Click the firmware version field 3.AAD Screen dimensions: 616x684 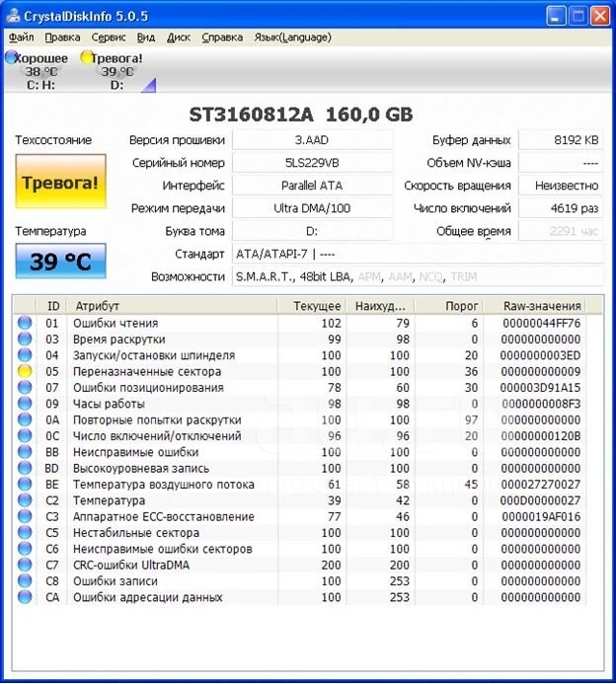pos(312,140)
